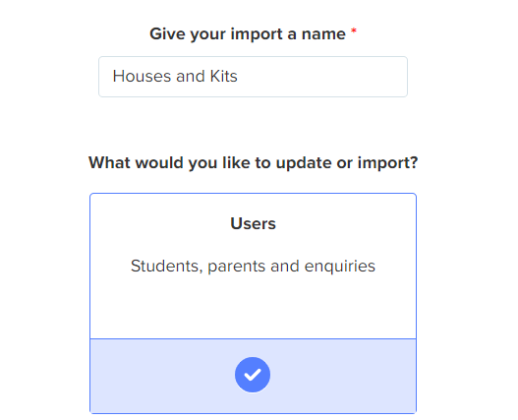Click the 'Houses and Kits' text
Image resolution: width=518 pixels, height=420 pixels.
(175, 77)
